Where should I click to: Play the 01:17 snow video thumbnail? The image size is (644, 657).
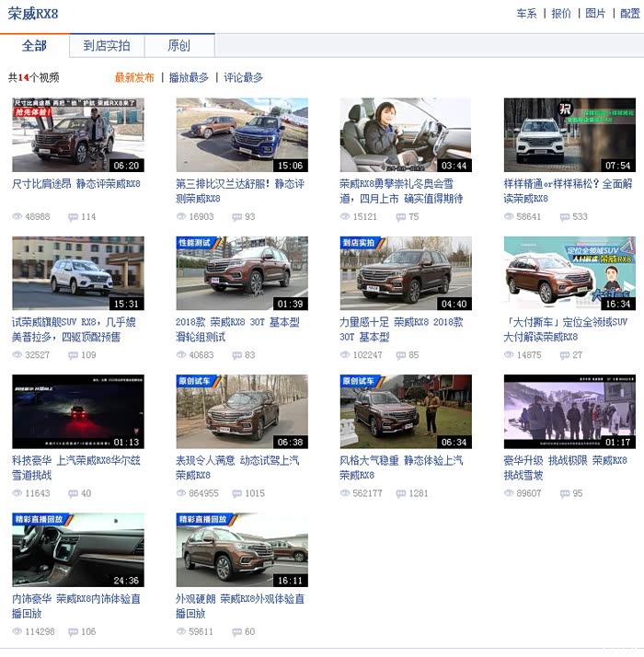click(569, 411)
